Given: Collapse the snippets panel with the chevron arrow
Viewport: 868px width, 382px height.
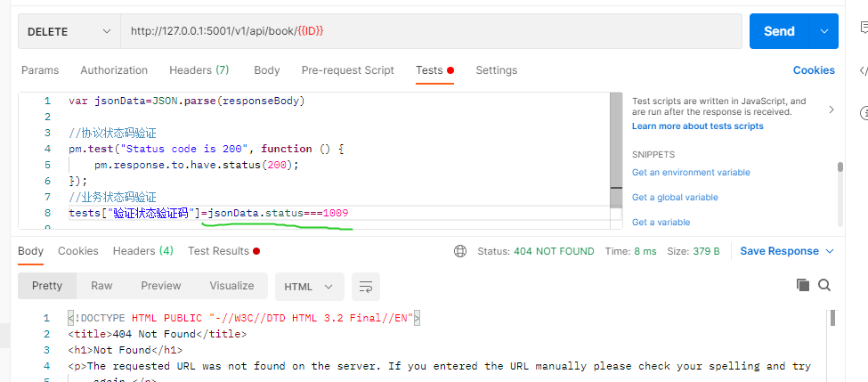Looking at the screenshot, I should coord(831,110).
